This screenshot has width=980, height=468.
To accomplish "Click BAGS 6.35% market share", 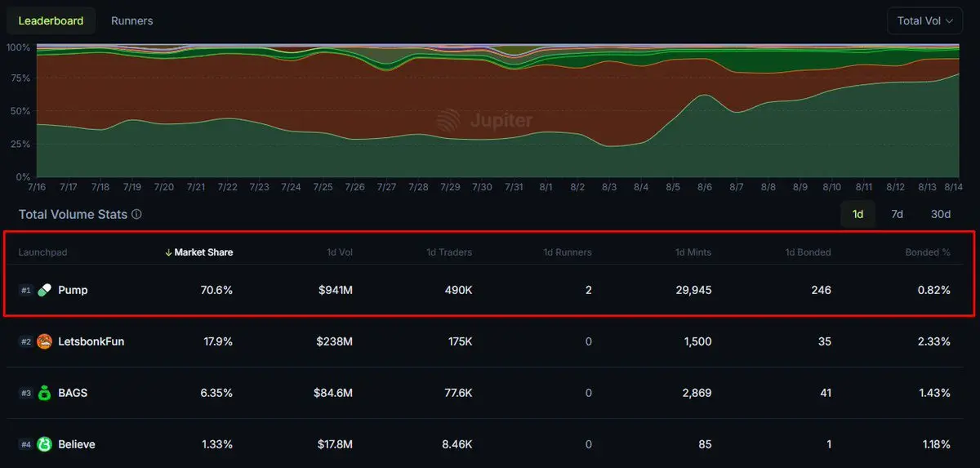I will pyautogui.click(x=216, y=393).
